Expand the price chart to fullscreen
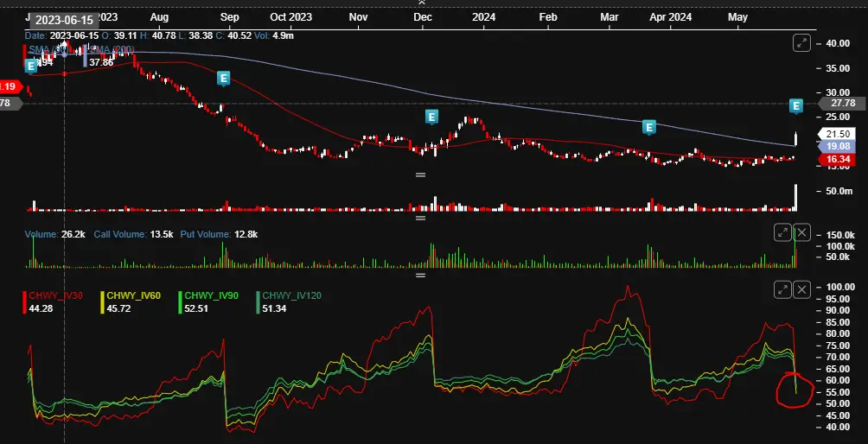Viewport: 868px width, 444px height. coord(801,43)
